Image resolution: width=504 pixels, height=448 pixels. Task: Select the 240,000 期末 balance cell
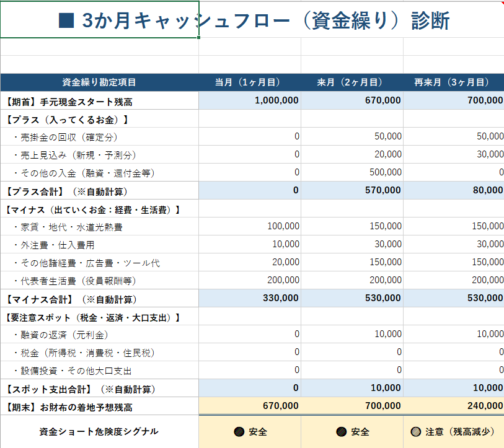pos(454,406)
